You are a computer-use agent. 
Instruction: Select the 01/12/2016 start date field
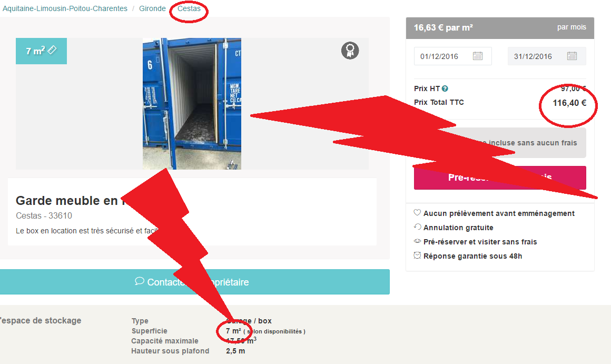(453, 56)
